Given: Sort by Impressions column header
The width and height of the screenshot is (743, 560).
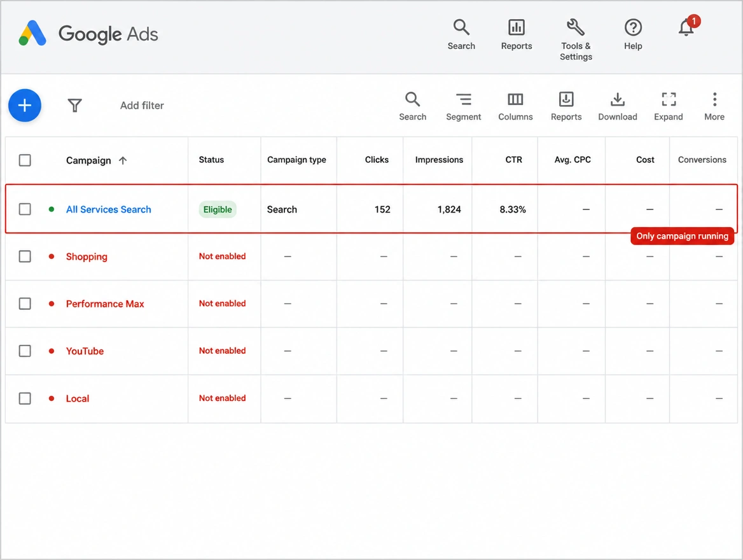Looking at the screenshot, I should (x=440, y=160).
